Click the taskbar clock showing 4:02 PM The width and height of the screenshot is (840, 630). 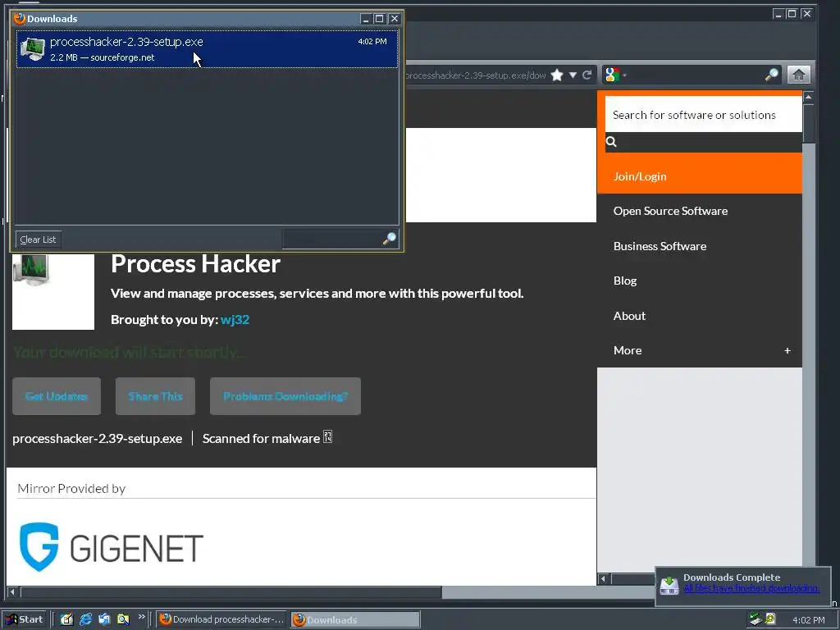pos(808,620)
